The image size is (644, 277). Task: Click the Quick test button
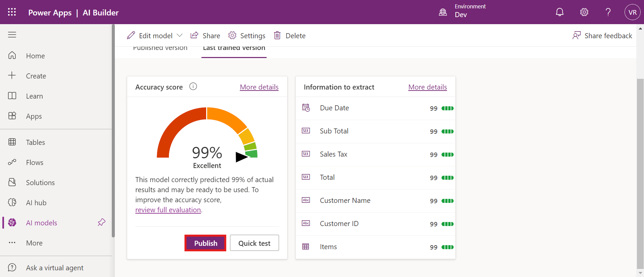[254, 243]
